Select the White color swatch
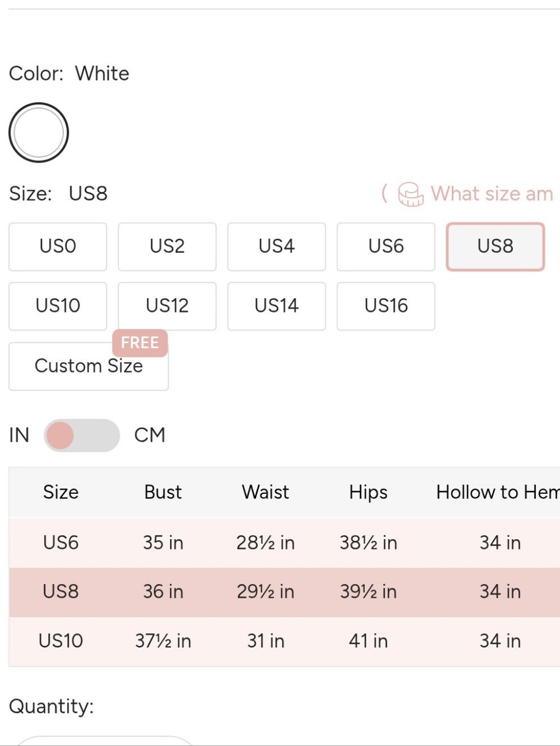 (39, 133)
